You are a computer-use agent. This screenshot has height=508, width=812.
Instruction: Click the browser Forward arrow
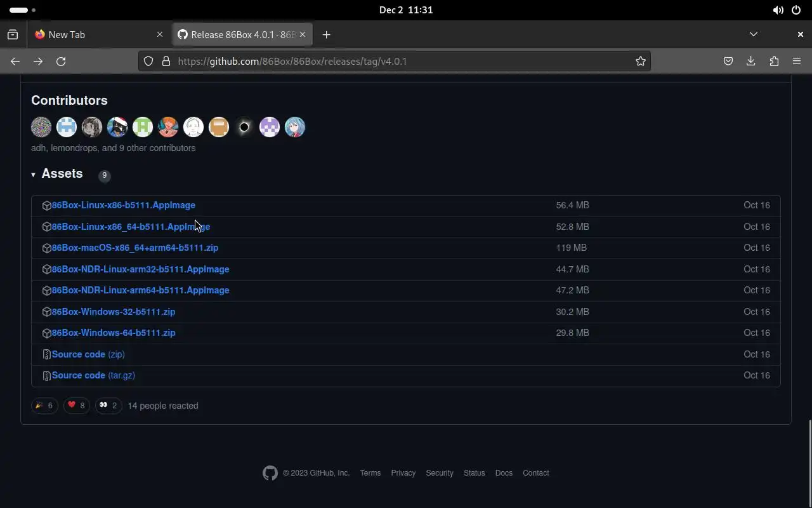click(x=38, y=61)
